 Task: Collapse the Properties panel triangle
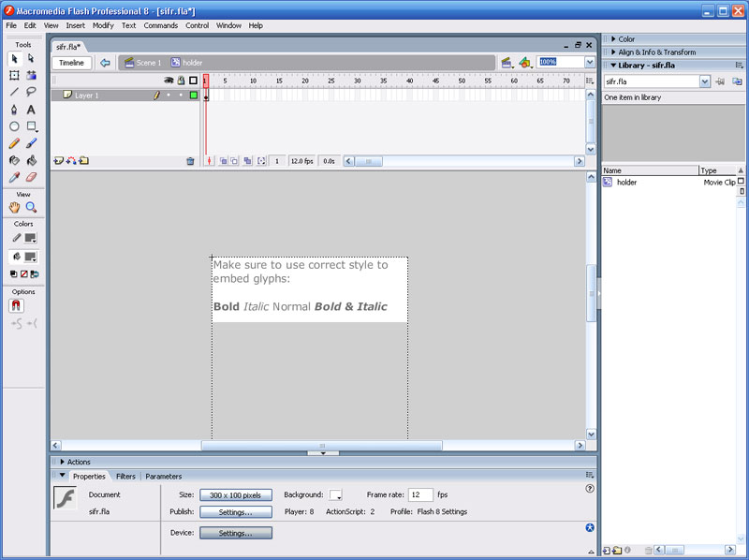pos(63,476)
